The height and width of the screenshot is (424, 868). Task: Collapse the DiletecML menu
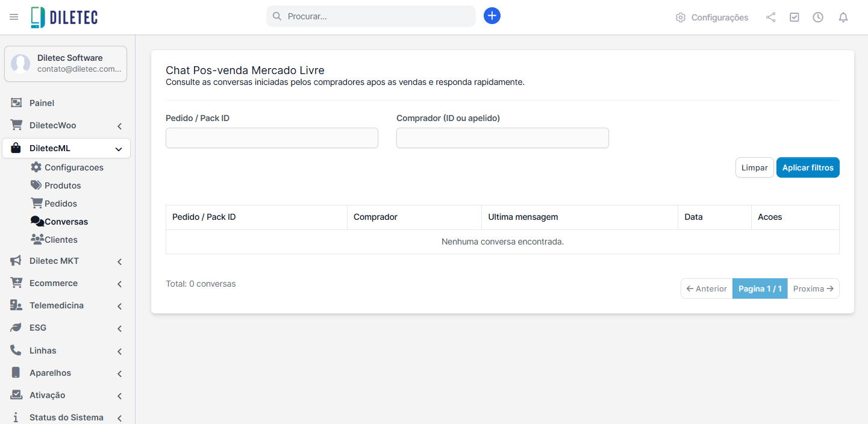click(66, 148)
